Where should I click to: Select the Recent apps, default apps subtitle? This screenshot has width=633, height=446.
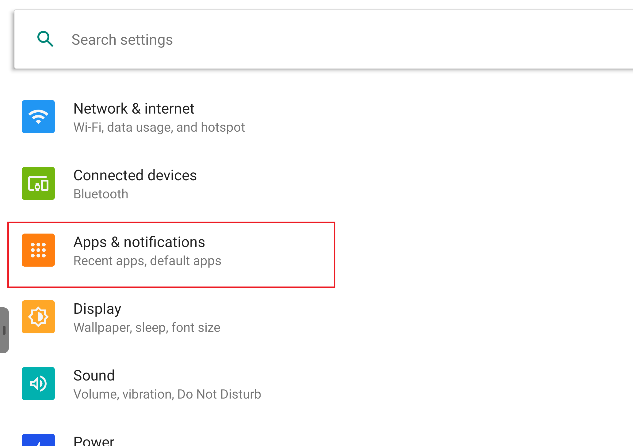coord(147,261)
